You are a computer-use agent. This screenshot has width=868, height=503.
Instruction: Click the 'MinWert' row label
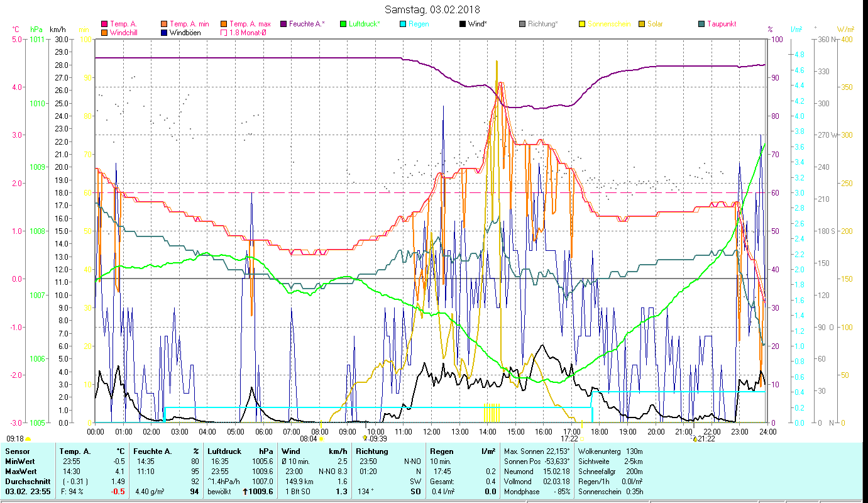coord(19,462)
